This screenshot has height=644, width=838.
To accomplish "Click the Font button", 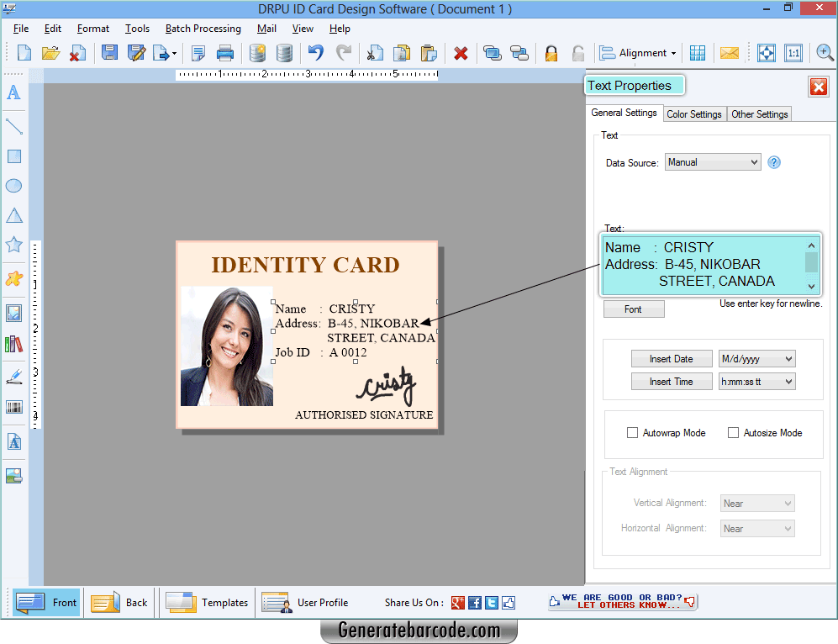I will click(x=633, y=309).
